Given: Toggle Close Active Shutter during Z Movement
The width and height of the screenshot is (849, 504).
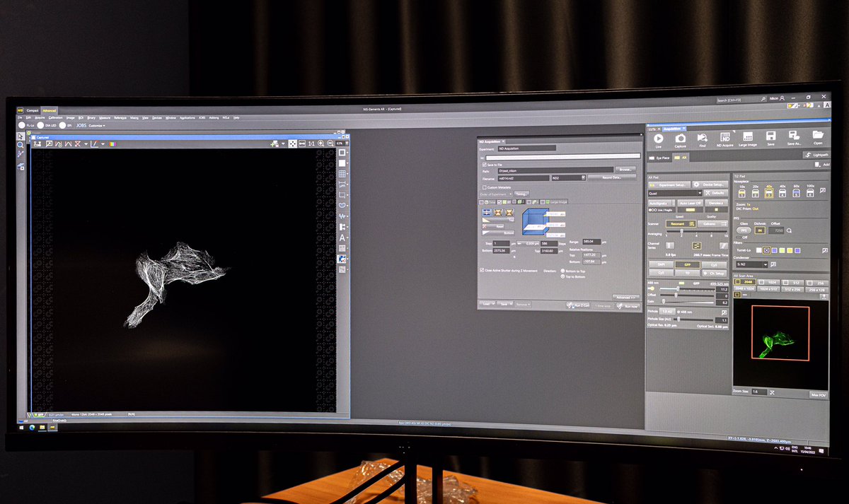Looking at the screenshot, I should pos(483,269).
